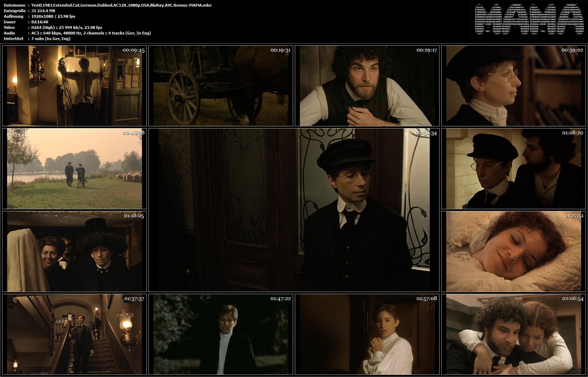Select the duration value 02:16:40
Viewport: 588px width, 377px height.
pos(39,22)
